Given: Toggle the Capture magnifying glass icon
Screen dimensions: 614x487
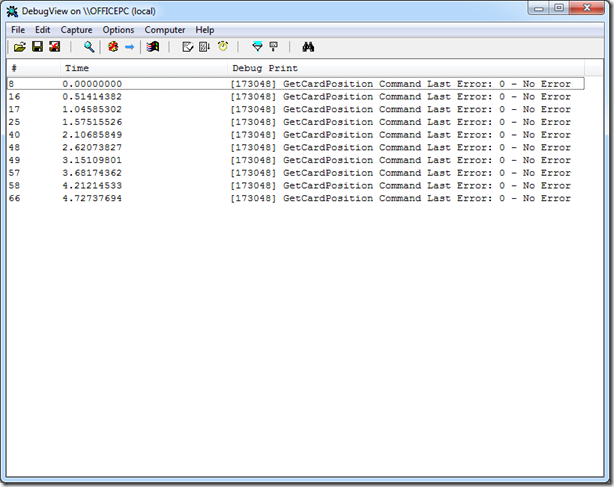Looking at the screenshot, I should 89,47.
